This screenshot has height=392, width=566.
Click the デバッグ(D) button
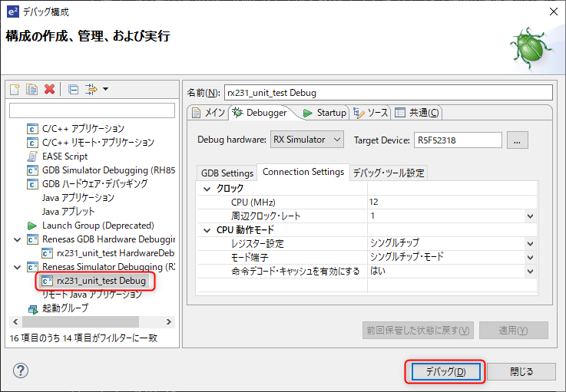click(445, 371)
